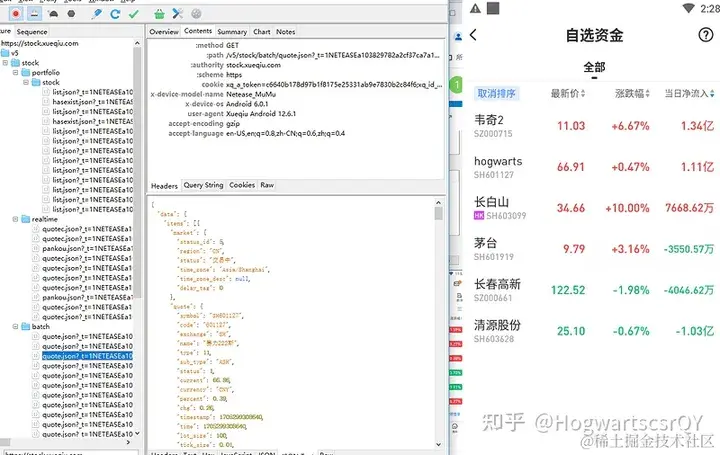Sort by 涨跌幅 column header
Image resolution: width=720 pixels, height=455 pixels.
pyautogui.click(x=632, y=94)
